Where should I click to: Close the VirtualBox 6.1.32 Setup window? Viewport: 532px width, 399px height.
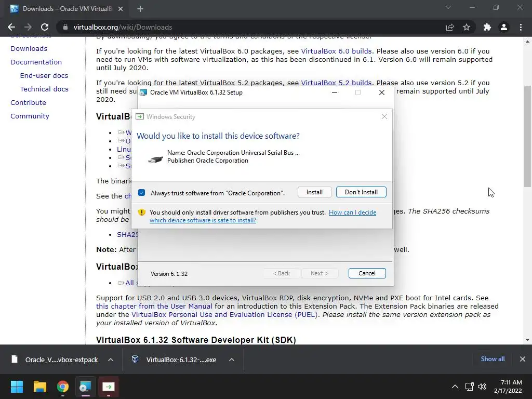pyautogui.click(x=382, y=92)
